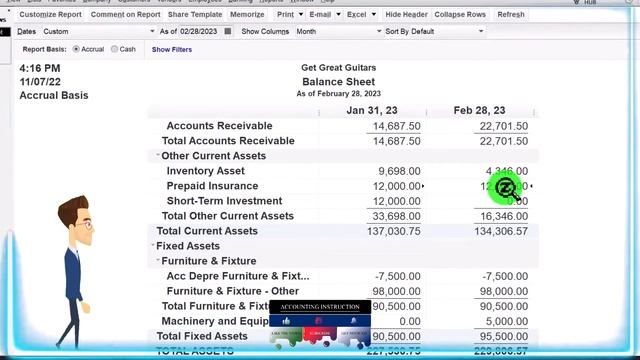Refresh the balance sheet report
The width and height of the screenshot is (640, 360).
(x=511, y=15)
